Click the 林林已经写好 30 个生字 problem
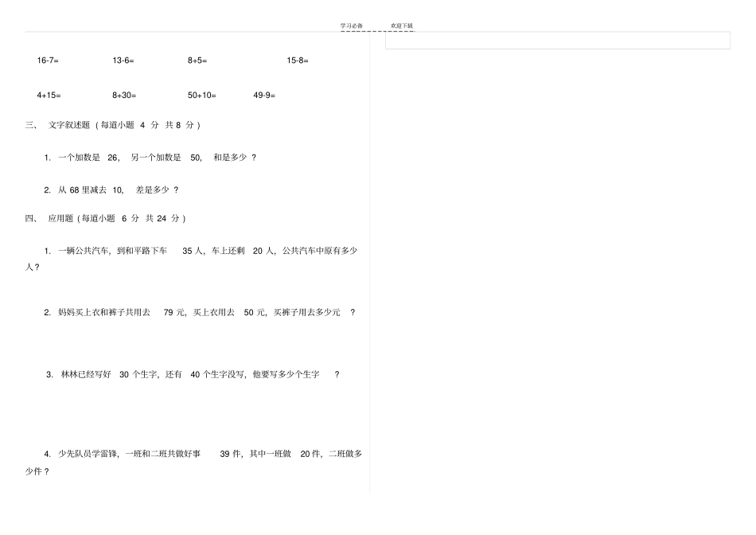 [193, 374]
